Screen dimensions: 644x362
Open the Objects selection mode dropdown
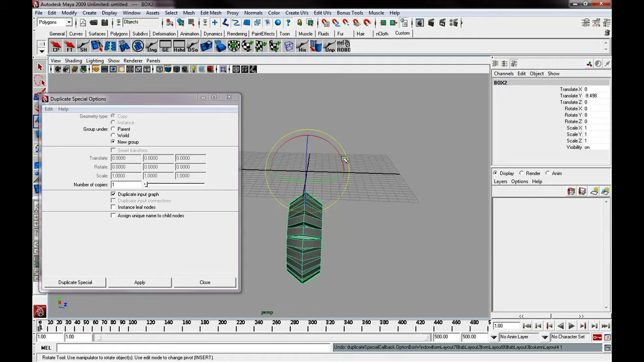pyautogui.click(x=118, y=23)
